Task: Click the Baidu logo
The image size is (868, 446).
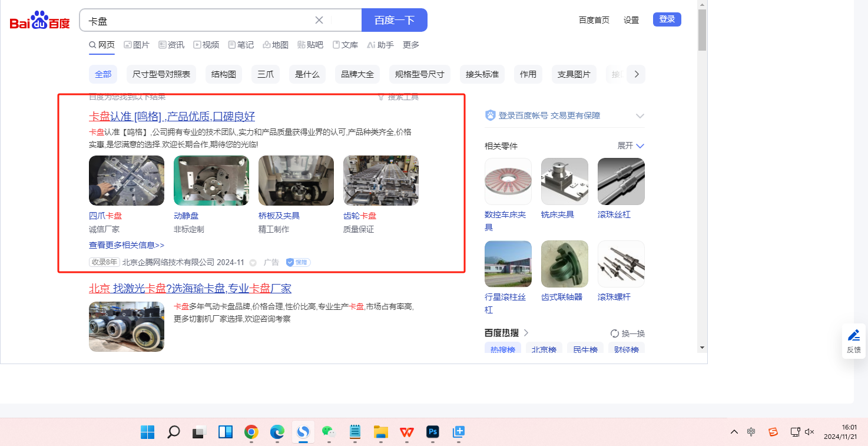Action: pyautogui.click(x=40, y=21)
